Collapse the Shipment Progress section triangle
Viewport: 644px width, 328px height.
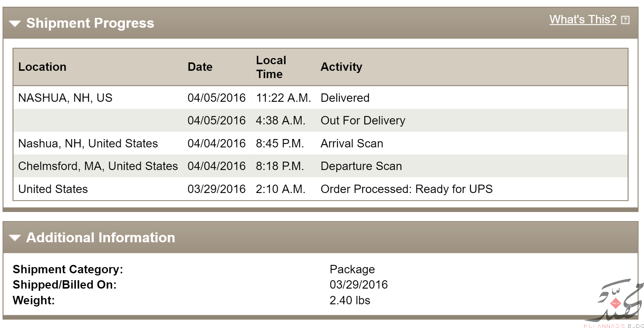coord(15,24)
